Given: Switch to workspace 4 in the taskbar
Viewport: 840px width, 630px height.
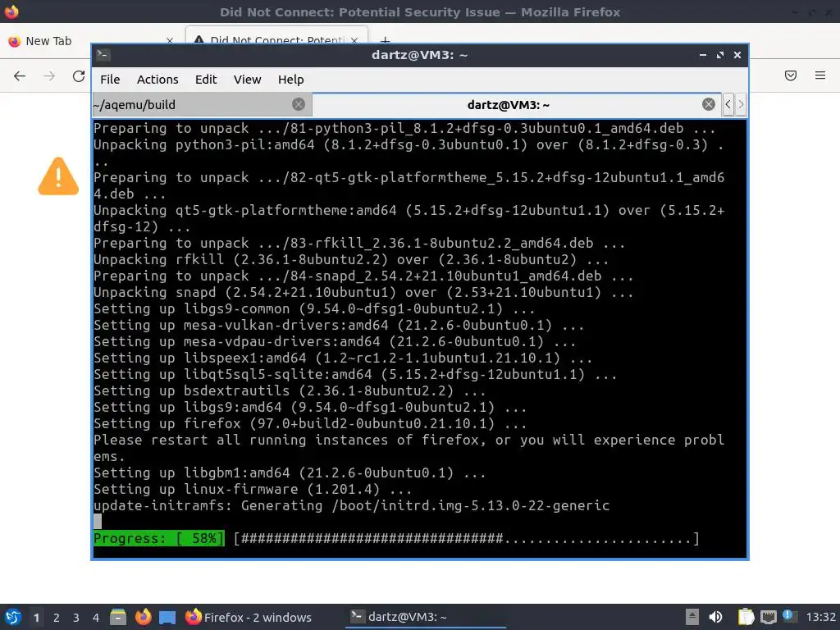Looking at the screenshot, I should (x=95, y=618).
